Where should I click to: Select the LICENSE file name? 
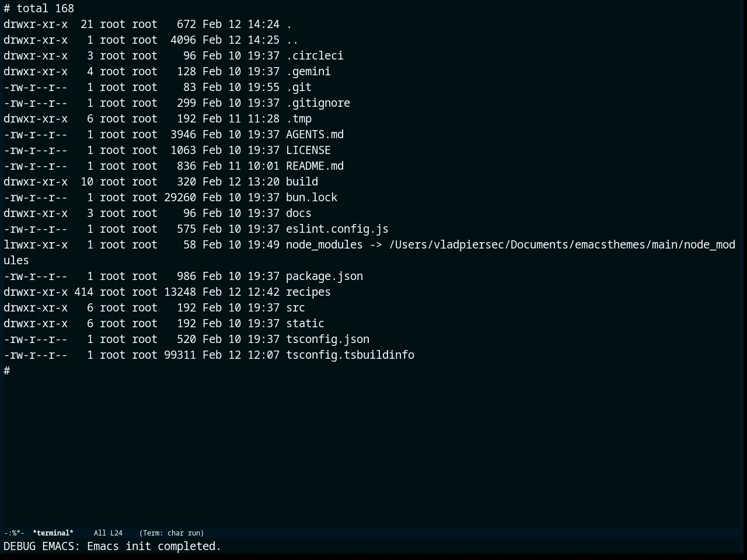308,150
